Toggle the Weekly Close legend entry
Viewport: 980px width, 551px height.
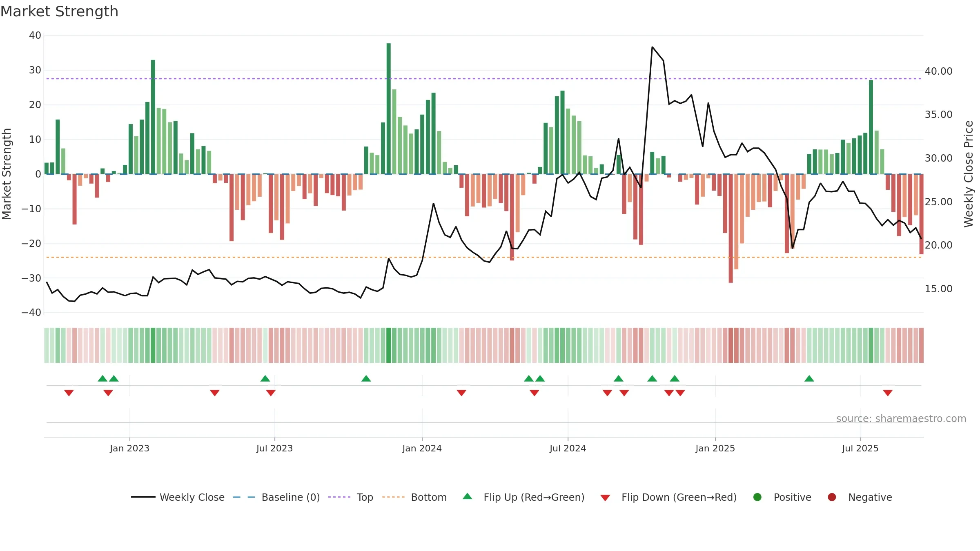click(x=178, y=497)
